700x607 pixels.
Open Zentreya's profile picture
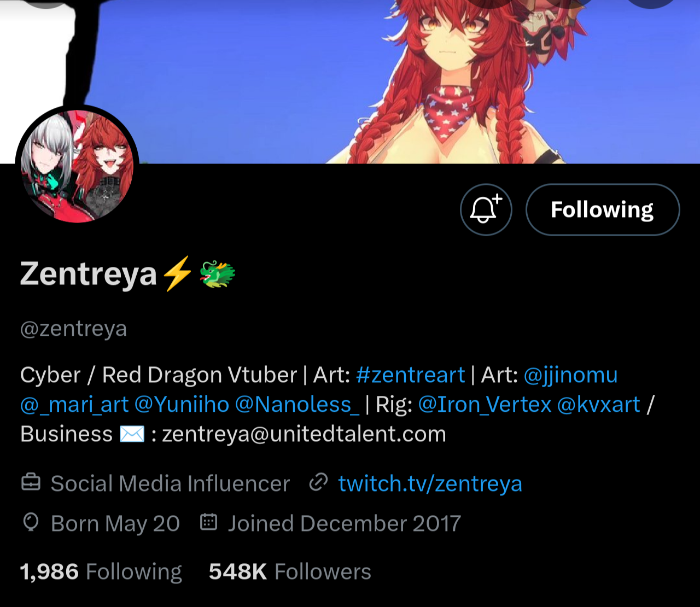pos(77,166)
